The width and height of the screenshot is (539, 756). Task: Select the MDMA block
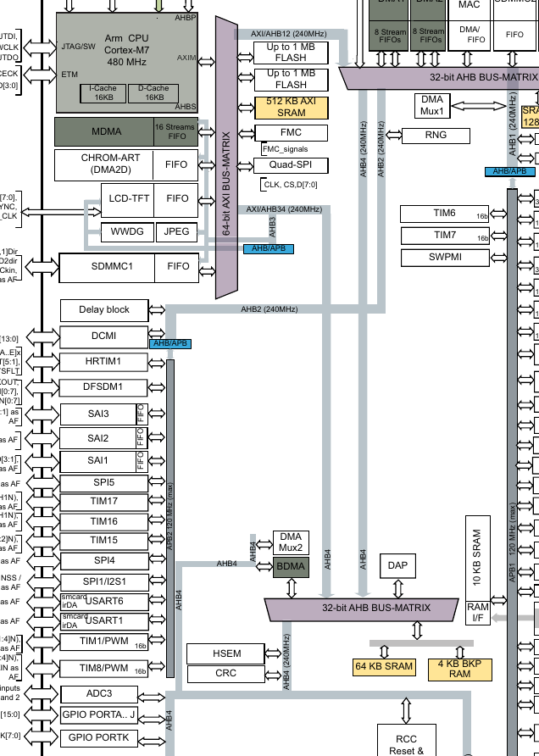coord(104,131)
